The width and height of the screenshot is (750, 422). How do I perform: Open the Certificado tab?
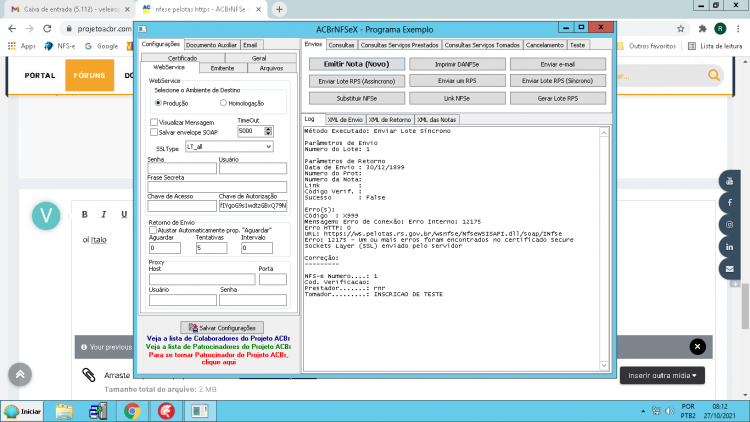[x=182, y=58]
